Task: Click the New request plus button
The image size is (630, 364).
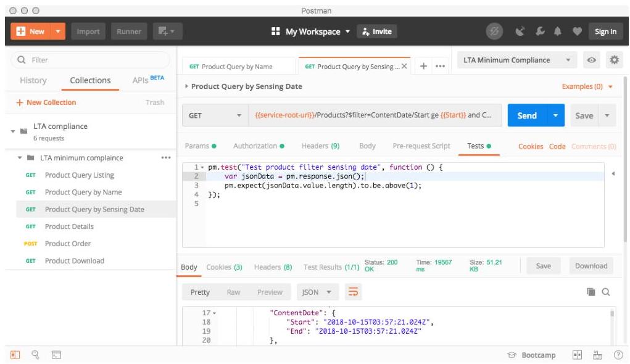Action: coord(30,31)
